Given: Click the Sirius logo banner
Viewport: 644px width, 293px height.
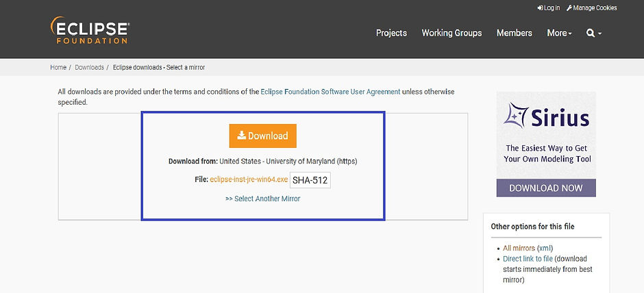Looking at the screenshot, I should point(546,116).
